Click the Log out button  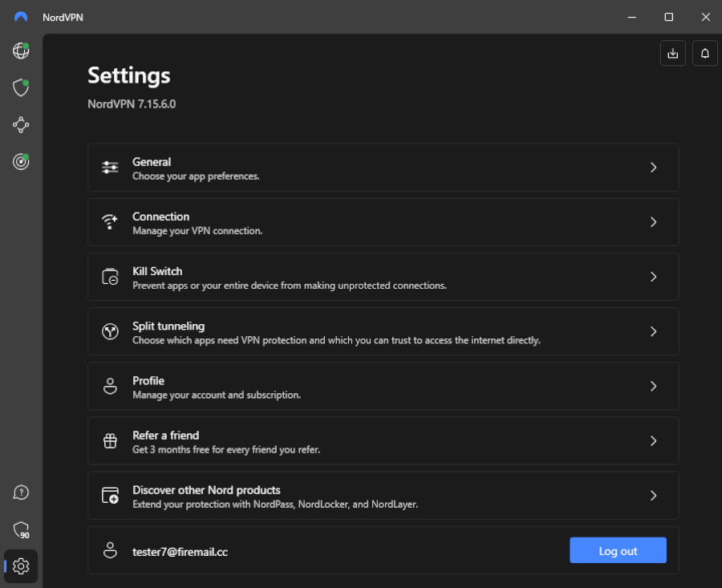(x=618, y=550)
